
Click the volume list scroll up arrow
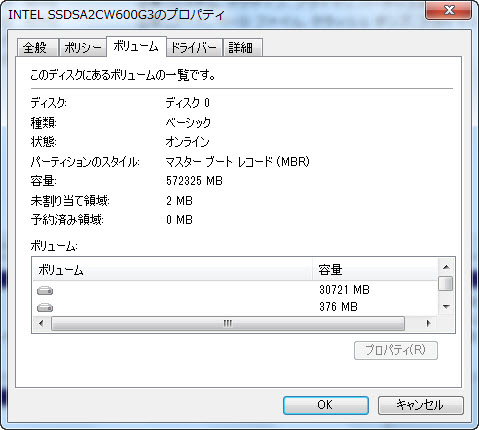[446, 267]
